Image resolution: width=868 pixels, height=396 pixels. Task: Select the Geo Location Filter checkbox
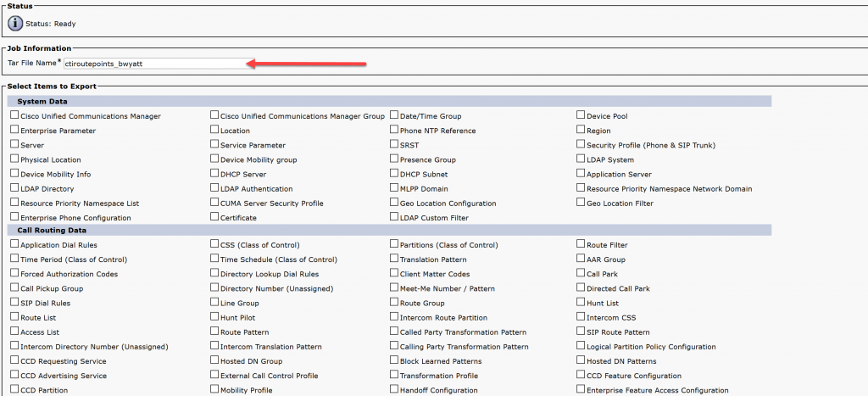click(x=581, y=202)
